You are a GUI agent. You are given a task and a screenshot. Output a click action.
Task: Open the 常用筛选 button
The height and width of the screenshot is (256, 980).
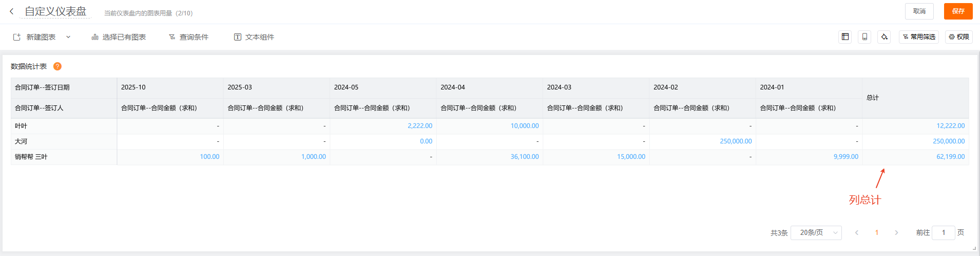[918, 37]
